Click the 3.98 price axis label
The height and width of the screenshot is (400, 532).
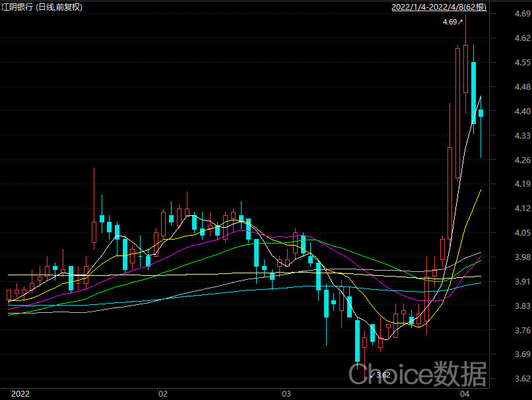pos(523,257)
